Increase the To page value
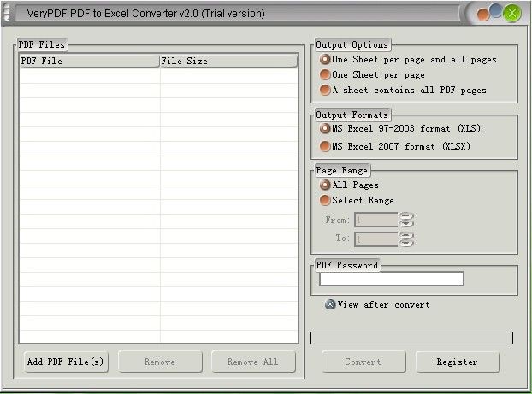Screen dimensions: 532x394 click(x=406, y=235)
